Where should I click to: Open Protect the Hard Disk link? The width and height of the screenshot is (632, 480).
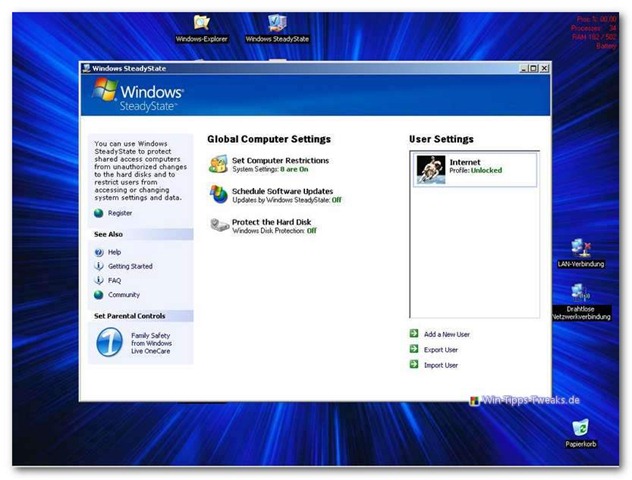point(271,222)
